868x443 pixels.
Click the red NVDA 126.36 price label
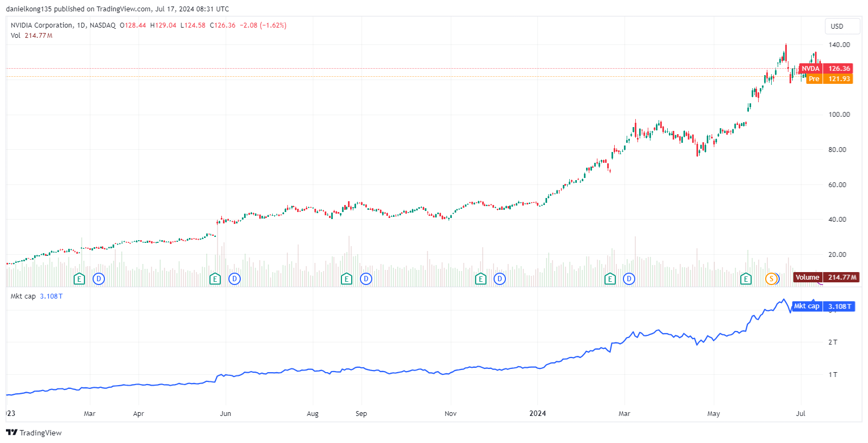point(826,69)
